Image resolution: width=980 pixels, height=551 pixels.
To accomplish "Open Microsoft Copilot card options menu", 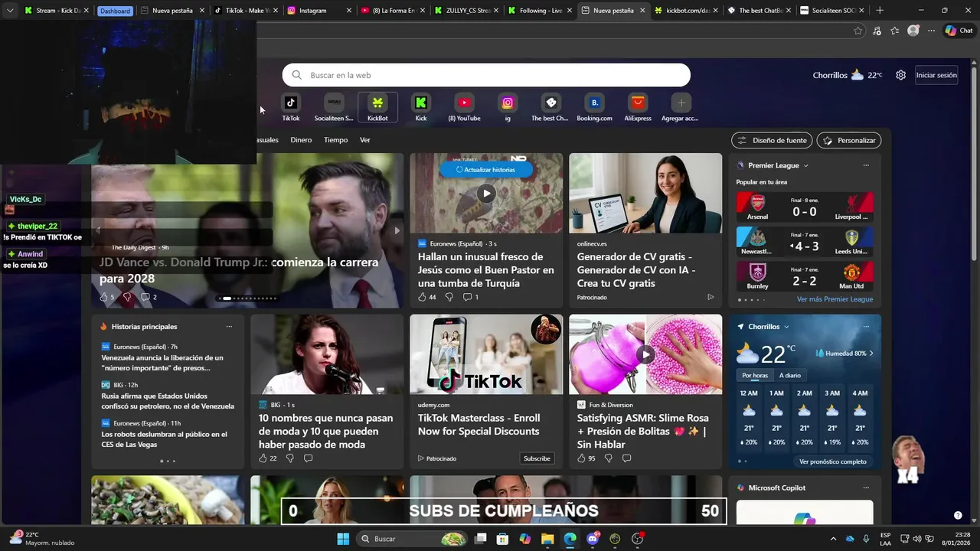I will point(866,487).
